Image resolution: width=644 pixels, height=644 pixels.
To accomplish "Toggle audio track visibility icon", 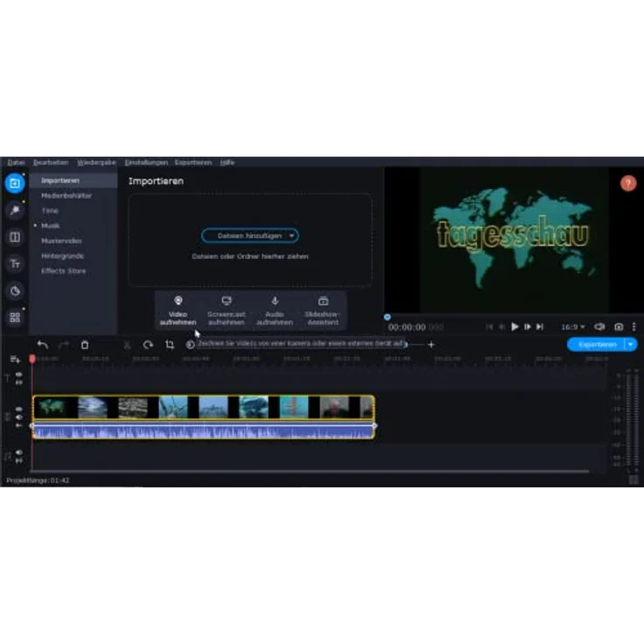I will pos(19,452).
